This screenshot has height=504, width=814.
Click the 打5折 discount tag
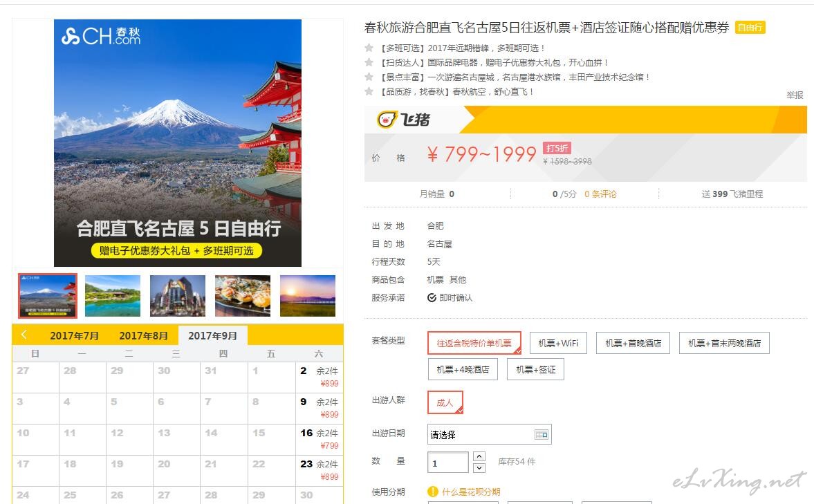(557, 148)
